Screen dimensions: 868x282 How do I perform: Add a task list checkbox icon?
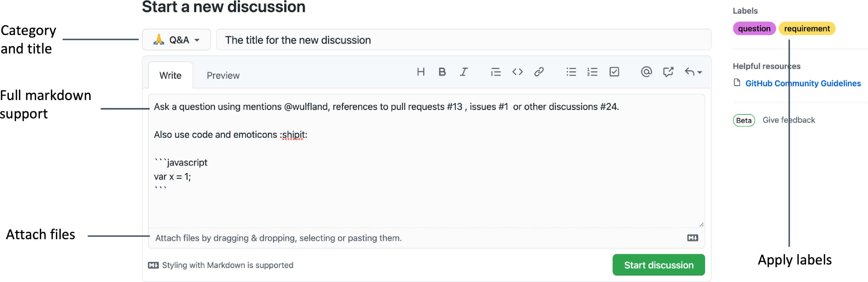coord(614,72)
